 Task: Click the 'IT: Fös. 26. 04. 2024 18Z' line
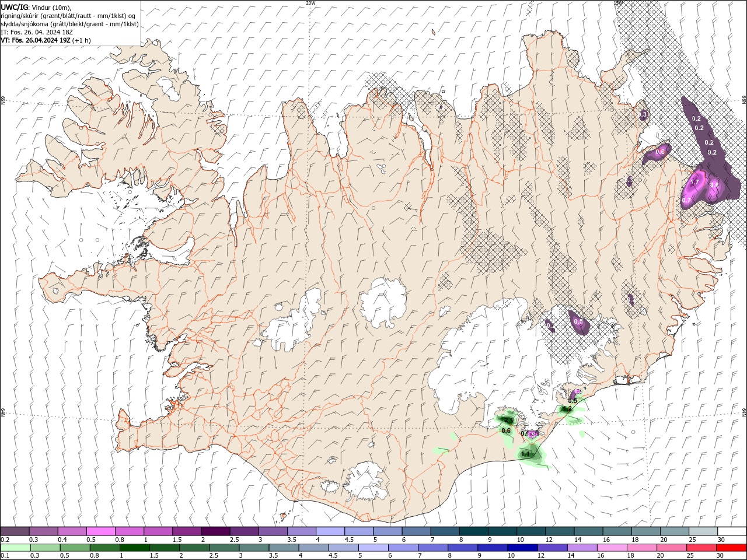(x=36, y=32)
